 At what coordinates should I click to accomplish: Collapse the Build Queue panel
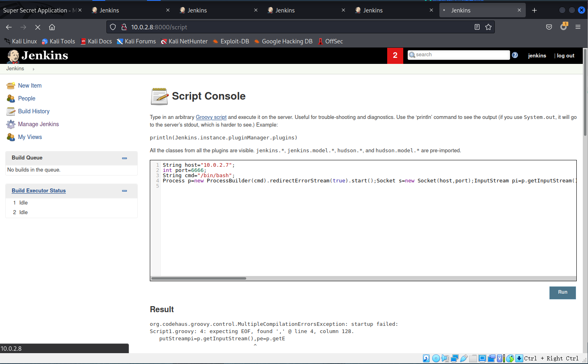coord(125,158)
